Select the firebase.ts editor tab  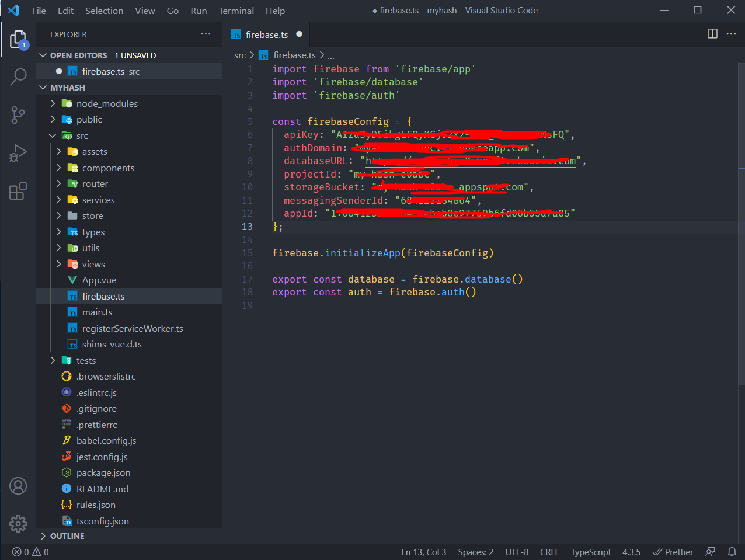click(266, 34)
